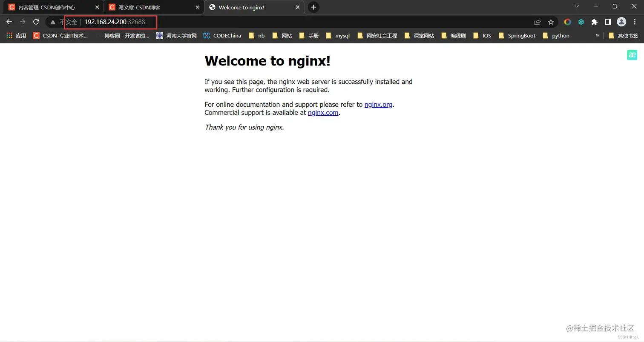This screenshot has height=342, width=644.
Task: Close the 内容管理-CSDN创作中心 tab
Action: (x=97, y=7)
